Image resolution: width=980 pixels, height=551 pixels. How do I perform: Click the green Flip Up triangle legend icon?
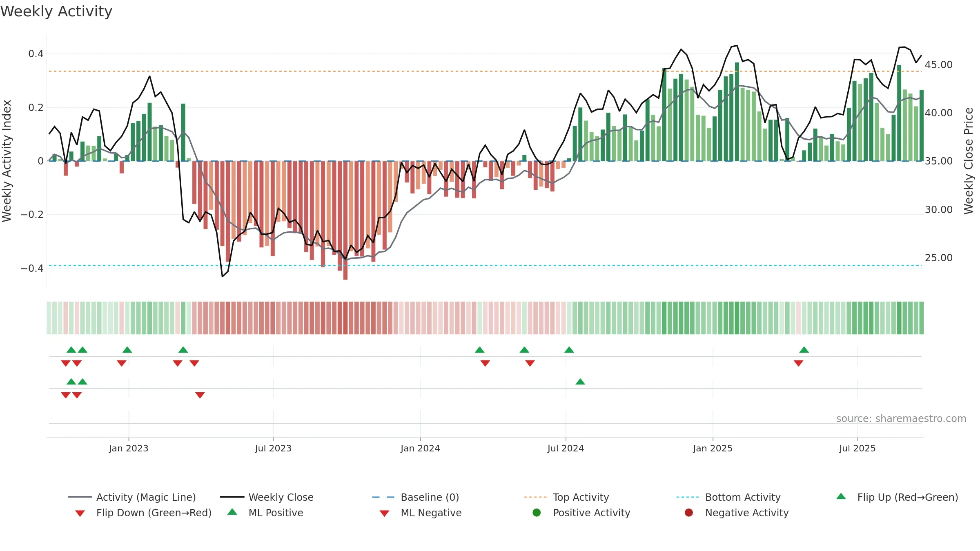click(841, 496)
